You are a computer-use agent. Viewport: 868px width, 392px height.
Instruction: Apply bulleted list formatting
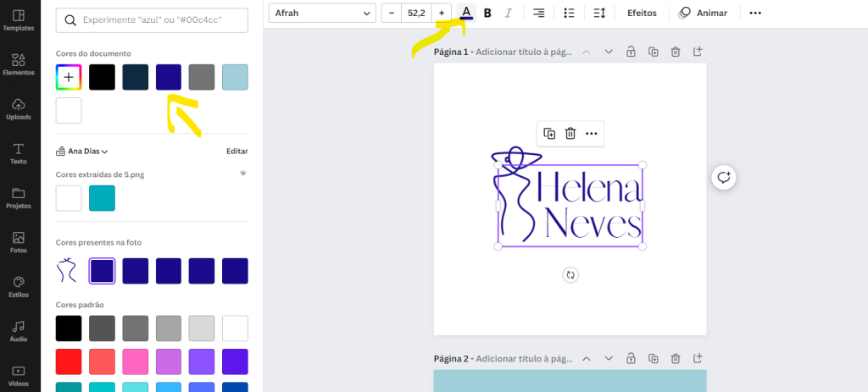coord(569,13)
